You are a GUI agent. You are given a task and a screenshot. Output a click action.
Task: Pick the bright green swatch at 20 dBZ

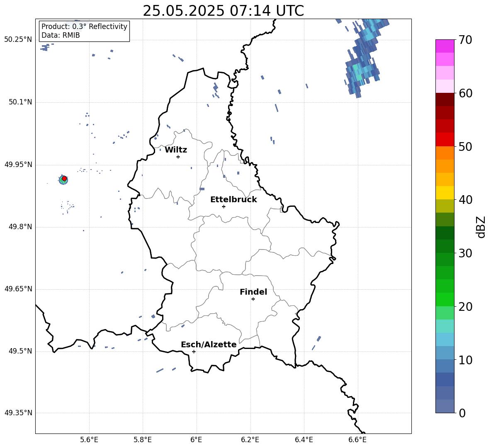(x=445, y=299)
